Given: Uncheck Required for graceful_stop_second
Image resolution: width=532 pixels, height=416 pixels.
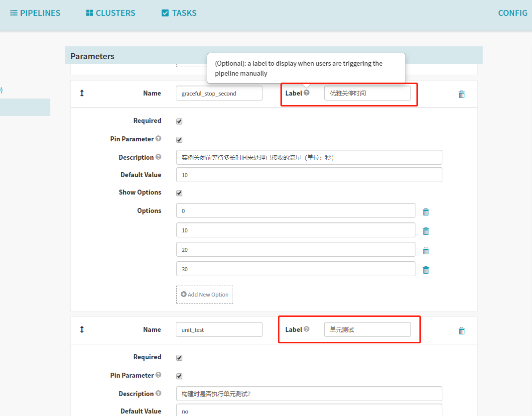Looking at the screenshot, I should (x=179, y=120).
